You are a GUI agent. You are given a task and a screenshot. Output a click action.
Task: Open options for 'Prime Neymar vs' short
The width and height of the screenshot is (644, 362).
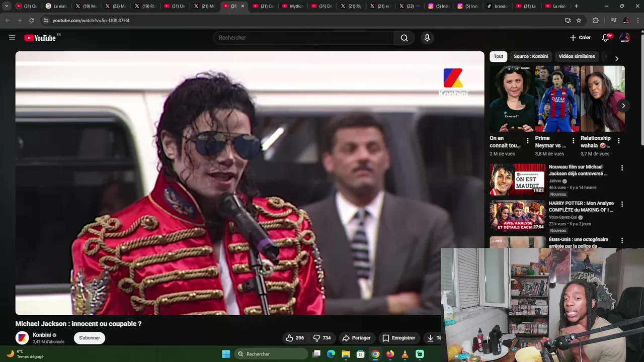pyautogui.click(x=573, y=141)
